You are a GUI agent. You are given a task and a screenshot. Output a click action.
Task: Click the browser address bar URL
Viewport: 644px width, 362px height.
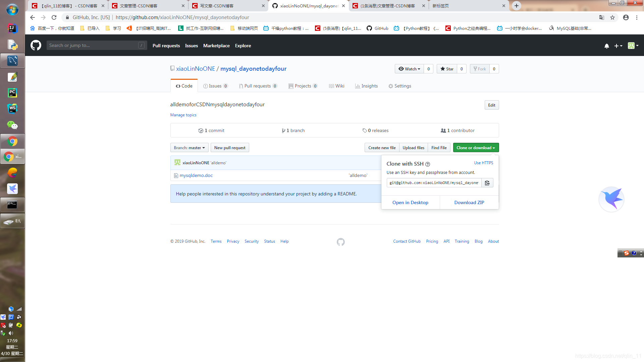[x=182, y=17]
